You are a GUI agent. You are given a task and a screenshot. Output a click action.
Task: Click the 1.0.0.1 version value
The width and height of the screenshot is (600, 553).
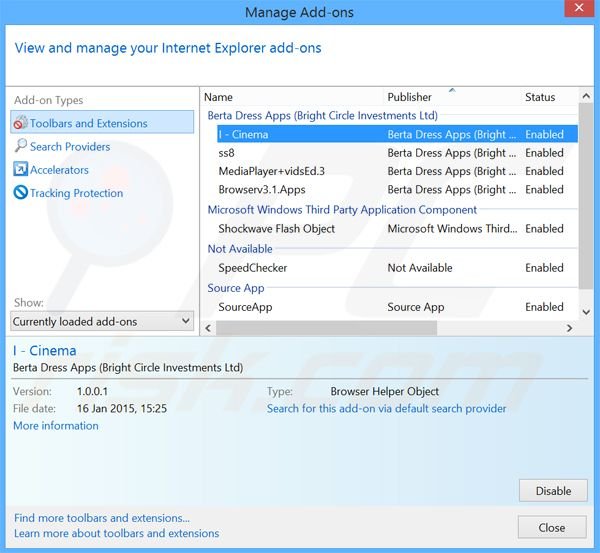[x=92, y=391]
